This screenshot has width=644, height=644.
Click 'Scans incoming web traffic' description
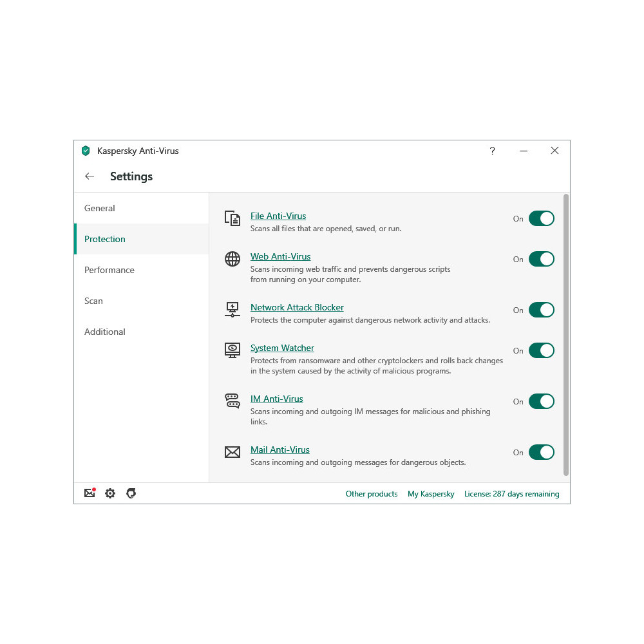coord(350,274)
